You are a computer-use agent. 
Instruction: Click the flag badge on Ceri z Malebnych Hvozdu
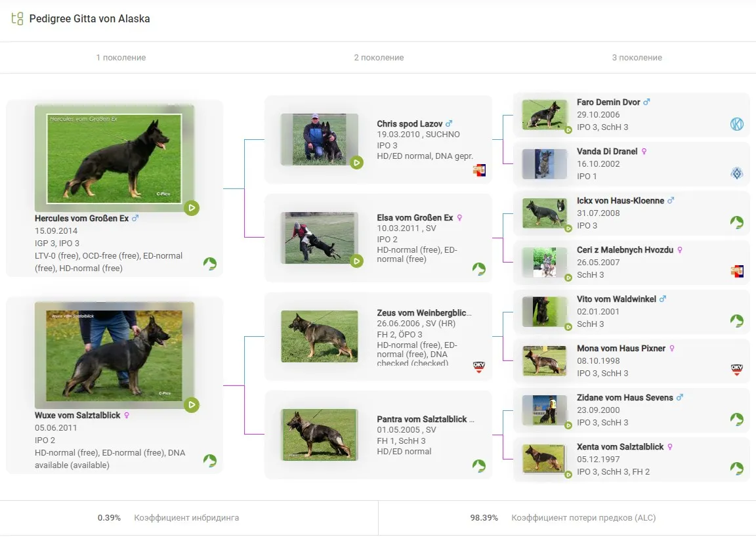(x=737, y=271)
